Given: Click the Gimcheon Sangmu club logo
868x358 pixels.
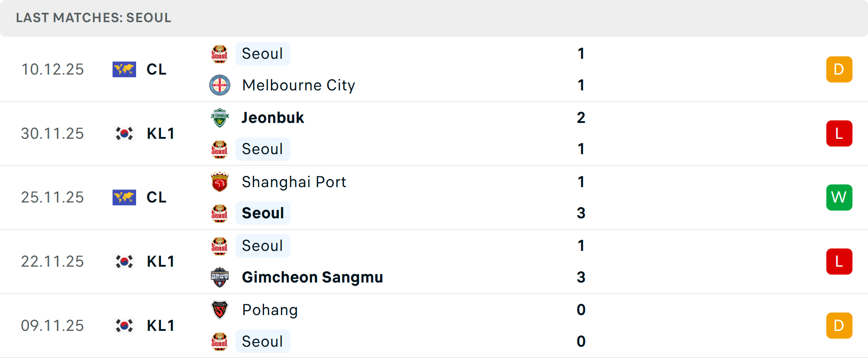Looking at the screenshot, I should pos(220,277).
